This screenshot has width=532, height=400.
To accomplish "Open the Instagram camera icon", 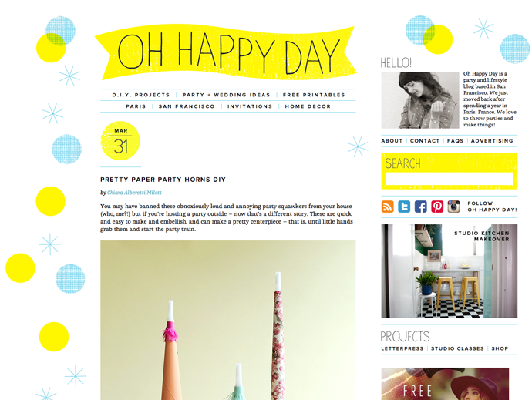I will tap(453, 207).
